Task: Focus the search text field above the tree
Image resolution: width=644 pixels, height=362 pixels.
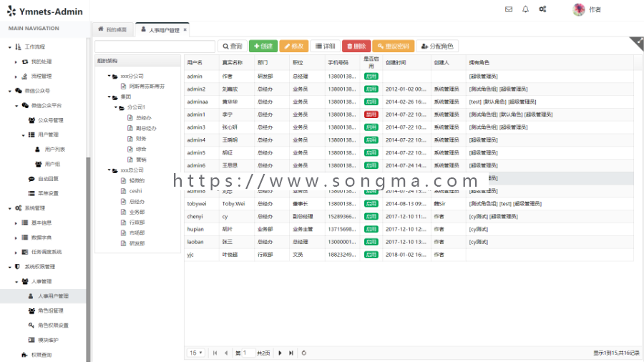Action: pos(155,47)
